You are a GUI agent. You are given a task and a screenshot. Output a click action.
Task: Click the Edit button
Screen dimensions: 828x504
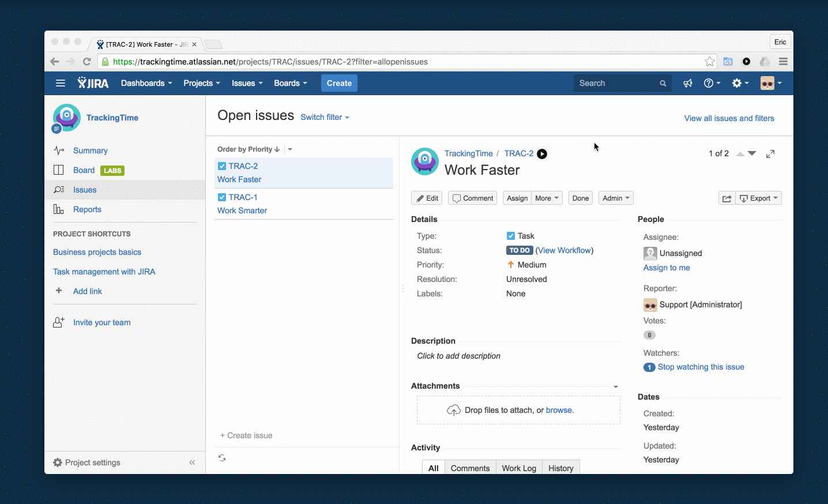tap(427, 198)
